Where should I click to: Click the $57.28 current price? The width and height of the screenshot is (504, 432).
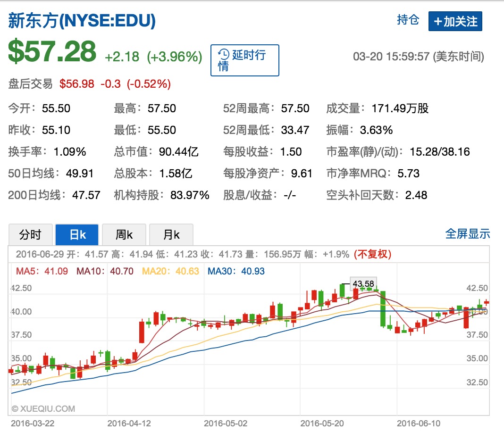pyautogui.click(x=52, y=51)
